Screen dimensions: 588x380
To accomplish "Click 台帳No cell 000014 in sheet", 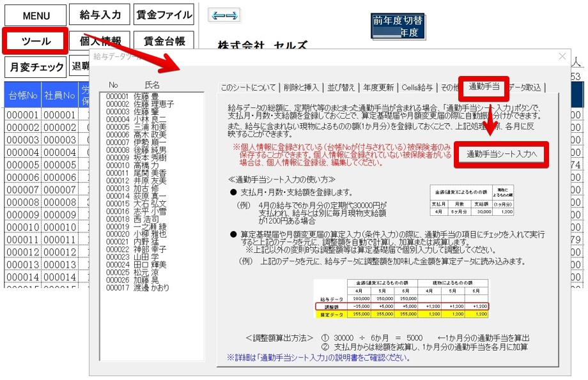I will (23, 277).
